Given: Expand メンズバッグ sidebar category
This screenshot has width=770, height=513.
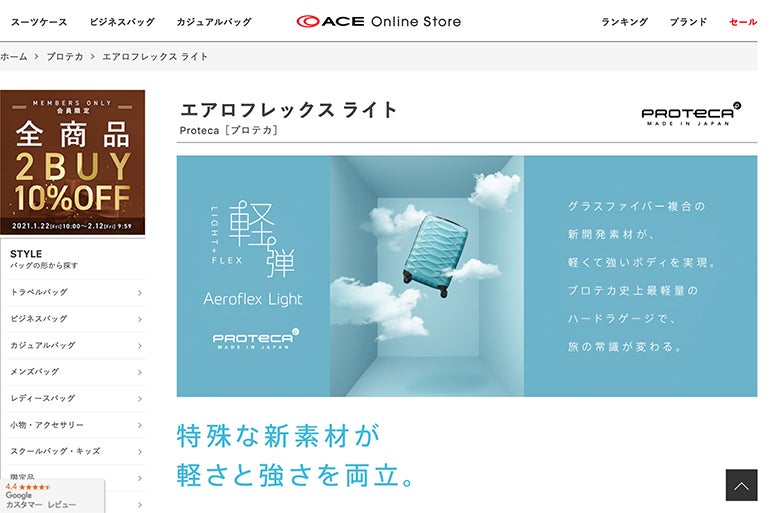Looking at the screenshot, I should point(73,372).
